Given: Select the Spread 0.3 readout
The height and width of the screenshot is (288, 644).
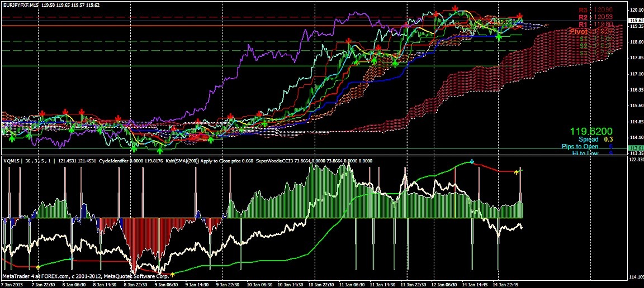Looking at the screenshot, I should (x=595, y=140).
